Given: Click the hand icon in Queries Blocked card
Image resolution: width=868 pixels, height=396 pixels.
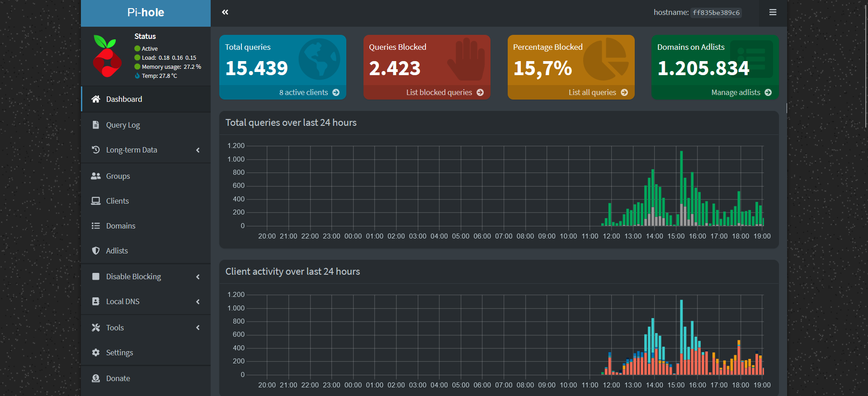Looking at the screenshot, I should coord(466,59).
